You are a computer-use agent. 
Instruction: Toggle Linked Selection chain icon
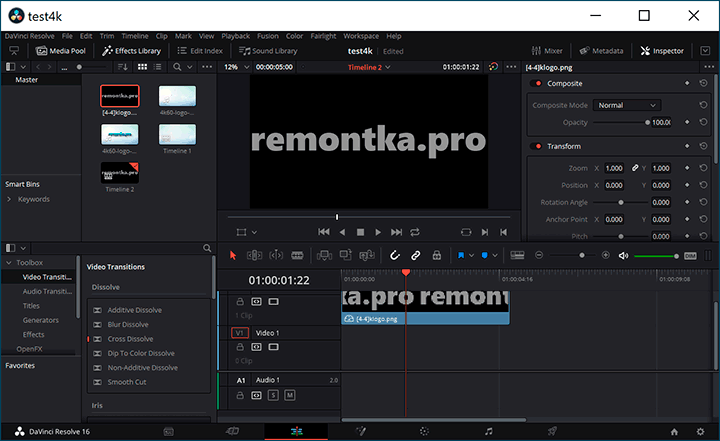point(416,255)
